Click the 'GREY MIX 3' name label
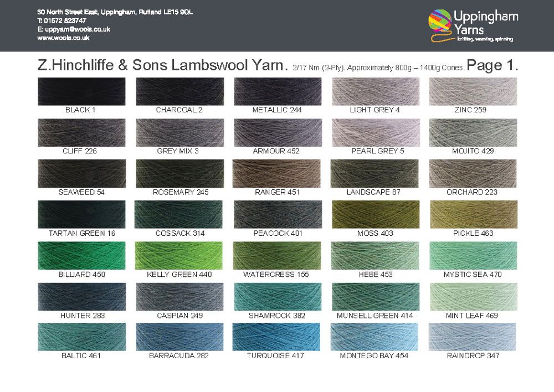 pos(178,151)
